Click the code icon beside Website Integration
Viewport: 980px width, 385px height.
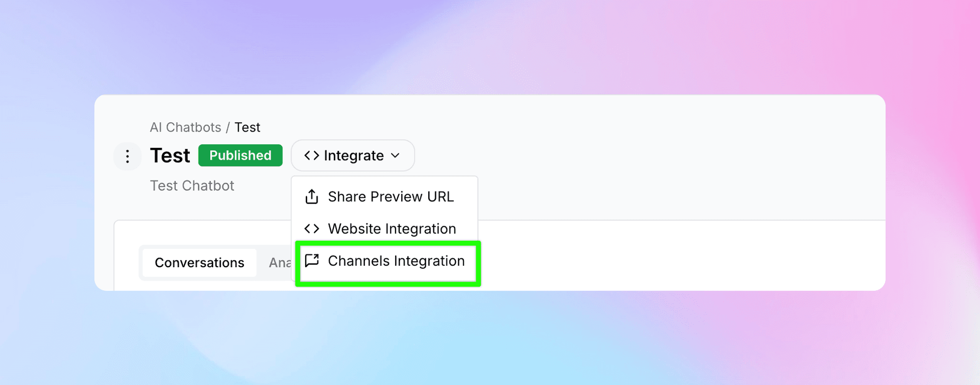[311, 228]
